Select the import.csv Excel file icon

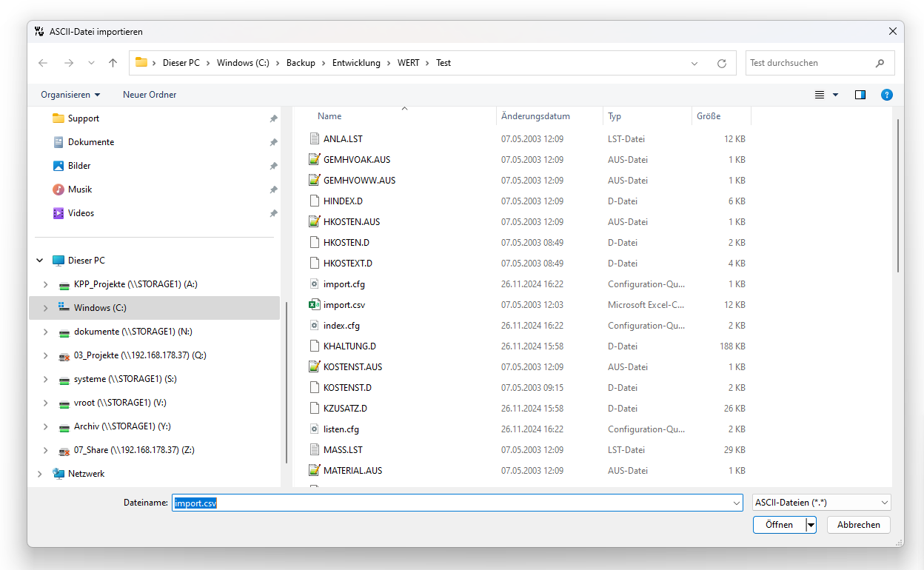[314, 305]
